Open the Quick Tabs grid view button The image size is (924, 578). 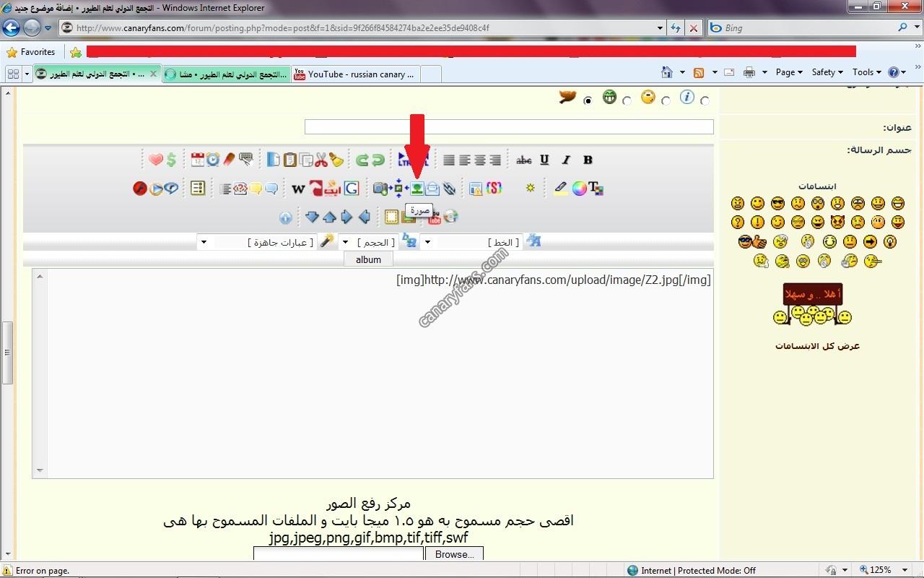coord(13,74)
